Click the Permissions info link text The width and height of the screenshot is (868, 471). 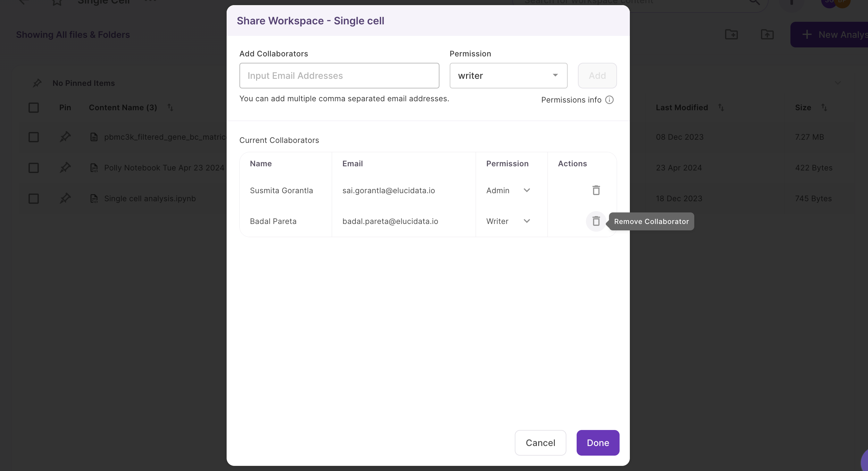[571, 100]
